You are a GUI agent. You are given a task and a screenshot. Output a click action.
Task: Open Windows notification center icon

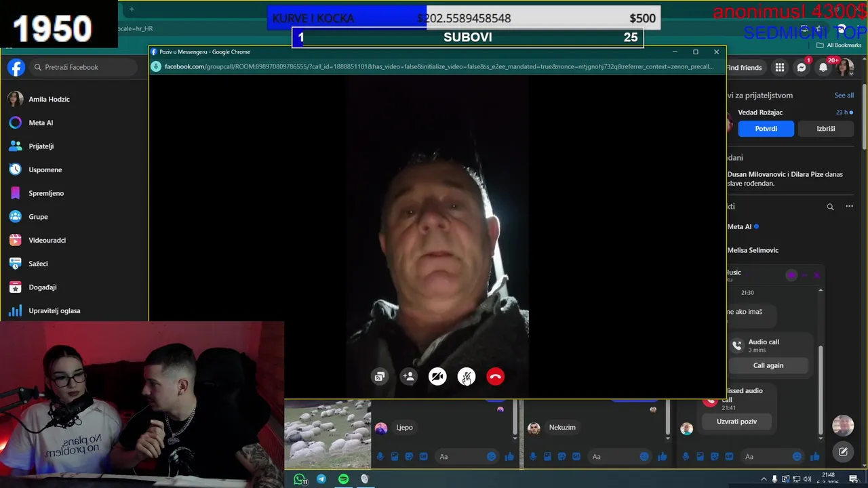coord(854,479)
